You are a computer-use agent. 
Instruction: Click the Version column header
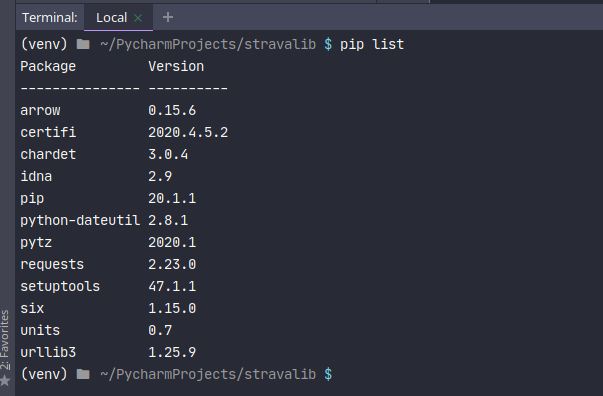click(176, 67)
